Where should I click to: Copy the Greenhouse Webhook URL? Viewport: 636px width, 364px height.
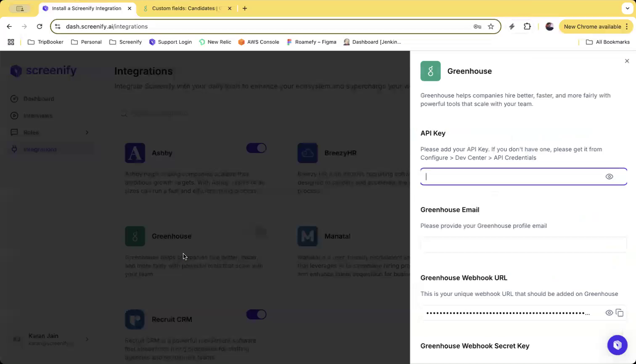(x=620, y=313)
